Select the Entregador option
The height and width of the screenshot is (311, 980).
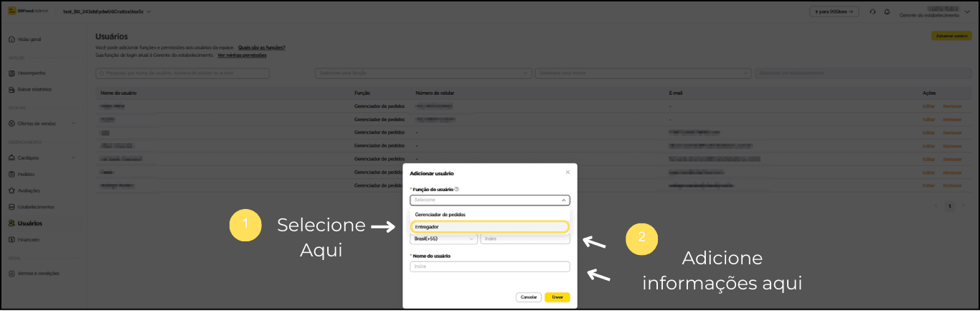click(489, 227)
